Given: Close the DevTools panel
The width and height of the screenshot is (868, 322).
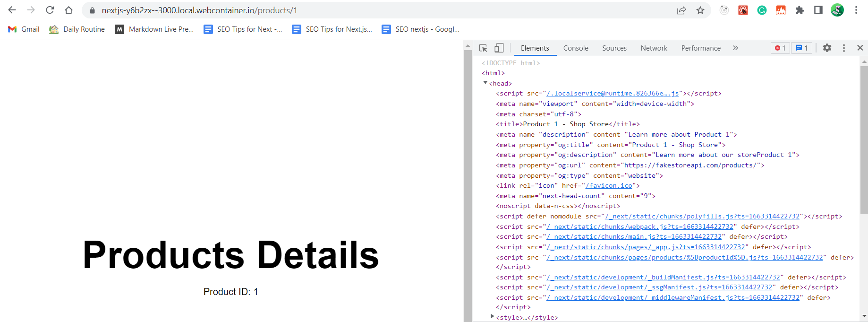Looking at the screenshot, I should pyautogui.click(x=860, y=48).
